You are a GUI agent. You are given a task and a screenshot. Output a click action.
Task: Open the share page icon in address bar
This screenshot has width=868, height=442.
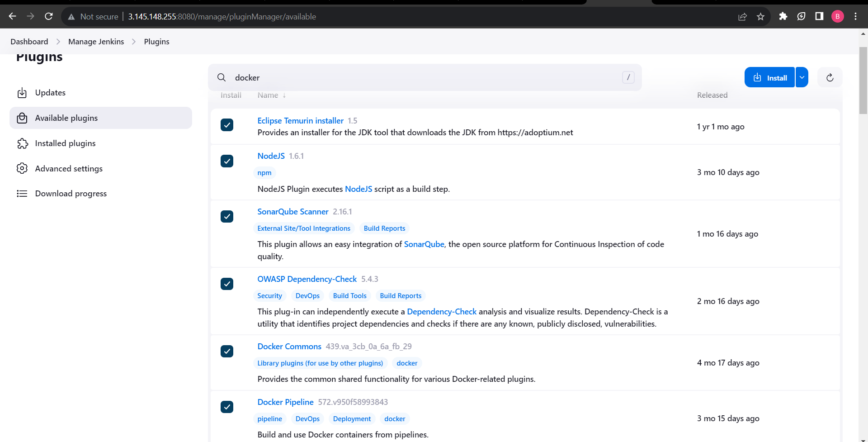tap(742, 17)
